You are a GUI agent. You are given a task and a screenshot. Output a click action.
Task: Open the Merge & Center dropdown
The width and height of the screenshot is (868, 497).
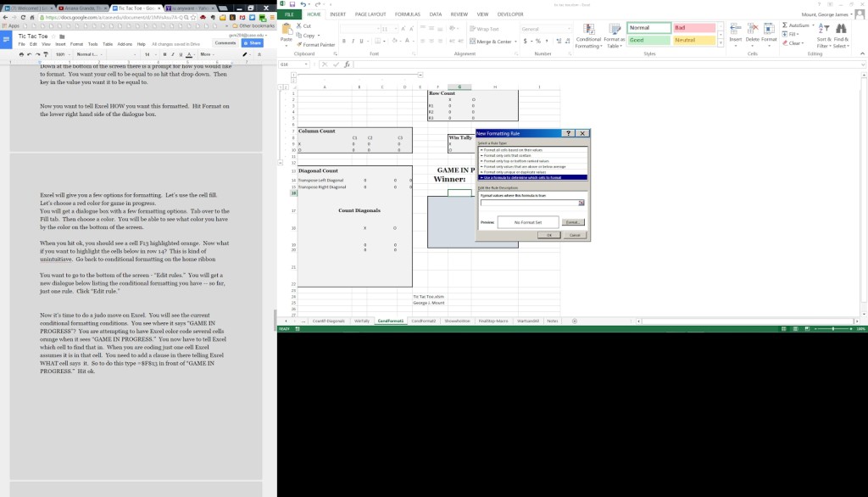coord(516,41)
